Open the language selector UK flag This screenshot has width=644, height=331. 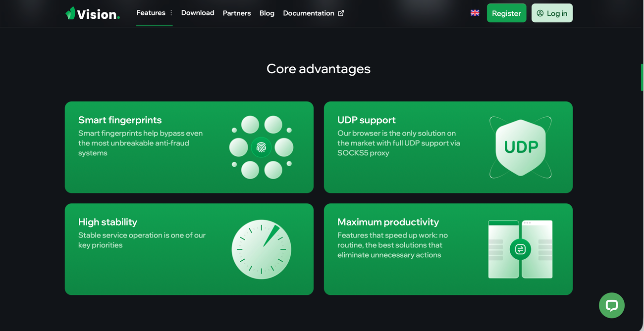click(475, 13)
